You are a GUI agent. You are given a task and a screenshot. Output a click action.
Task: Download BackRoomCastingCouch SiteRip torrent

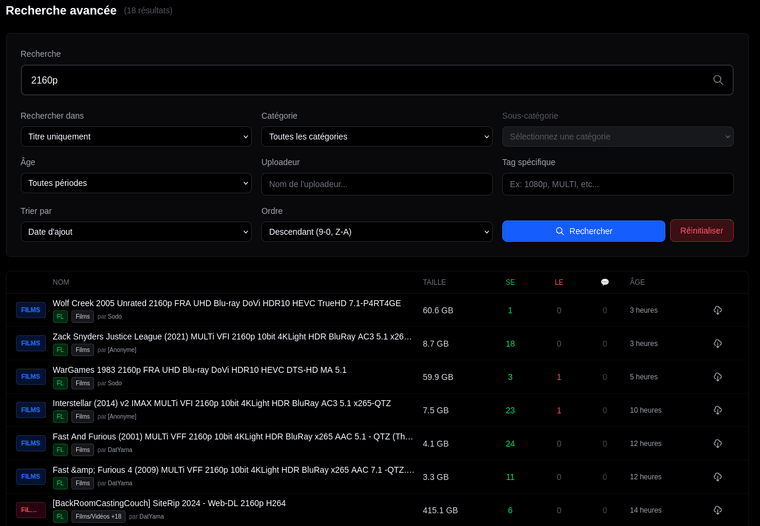tap(717, 510)
